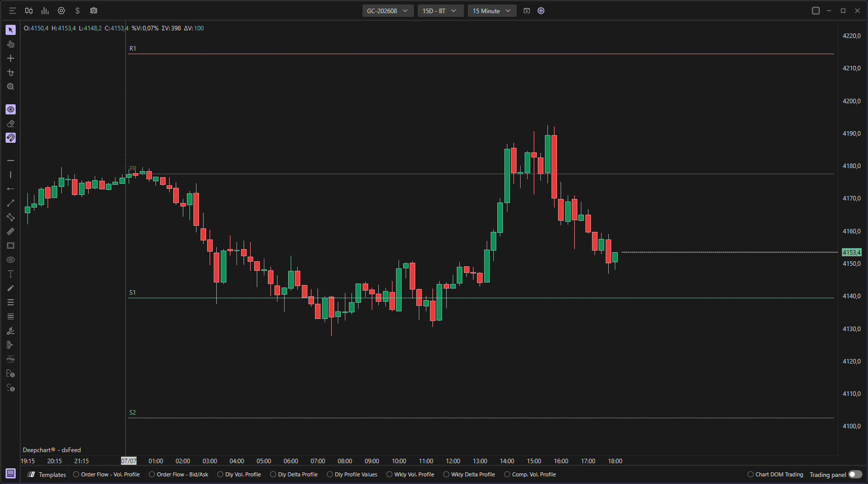This screenshot has width=868, height=484.
Task: Open the 15D - BT range dropdown
Action: pos(441,11)
